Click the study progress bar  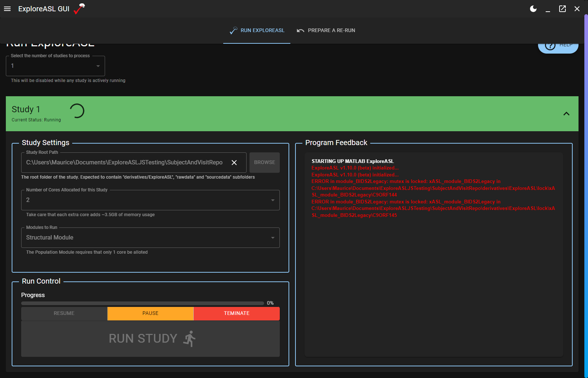pos(142,303)
